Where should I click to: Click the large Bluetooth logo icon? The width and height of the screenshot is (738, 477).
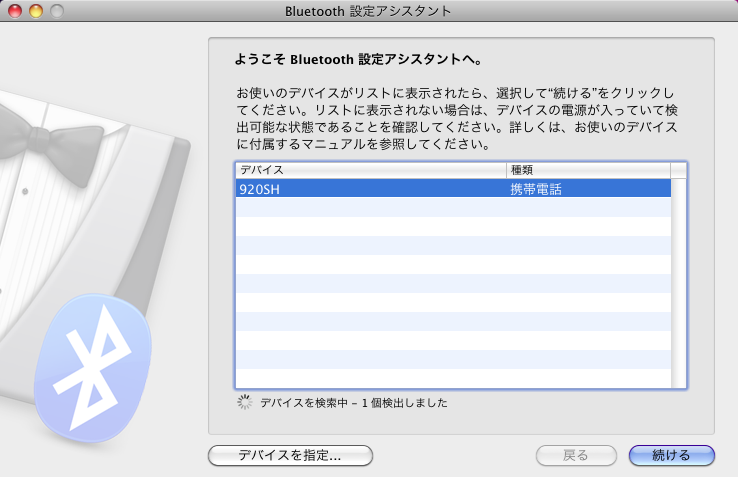click(x=93, y=368)
